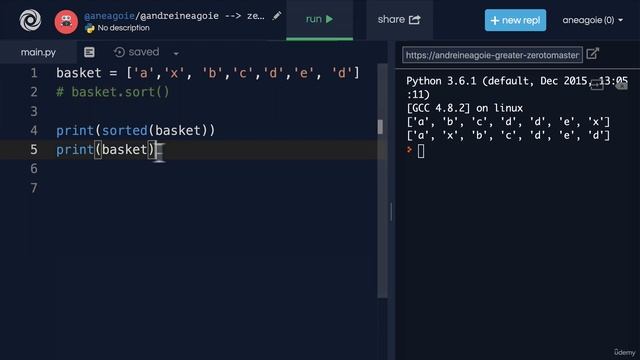Click line 1 basket list assignment
640x360 pixels.
[x=208, y=73]
